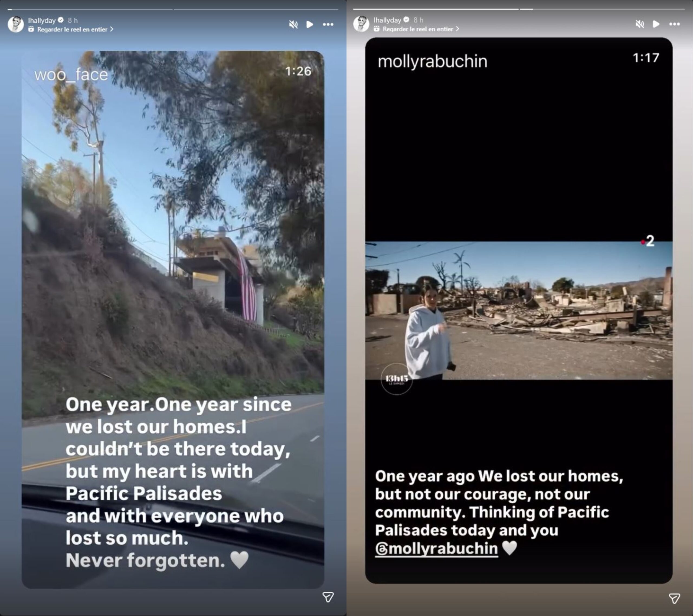693x616 pixels.
Task: Expand right Regarder le reel en entier chevron
Action: point(458,29)
